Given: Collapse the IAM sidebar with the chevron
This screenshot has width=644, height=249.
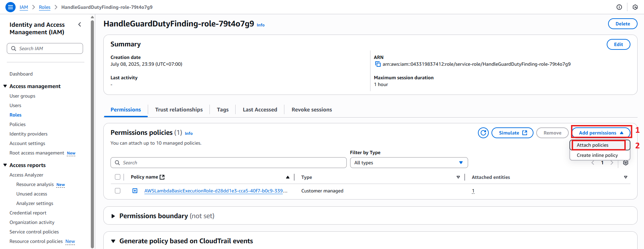Looking at the screenshot, I should (80, 24).
